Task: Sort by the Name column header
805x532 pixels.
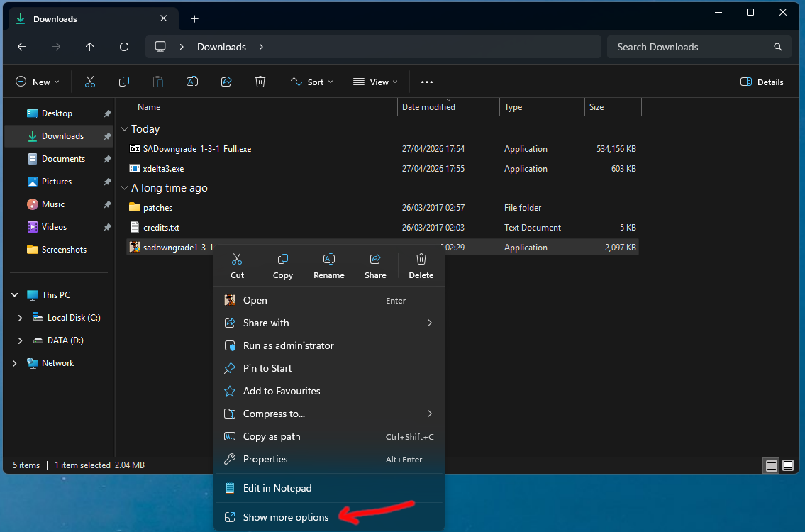Action: click(x=149, y=107)
